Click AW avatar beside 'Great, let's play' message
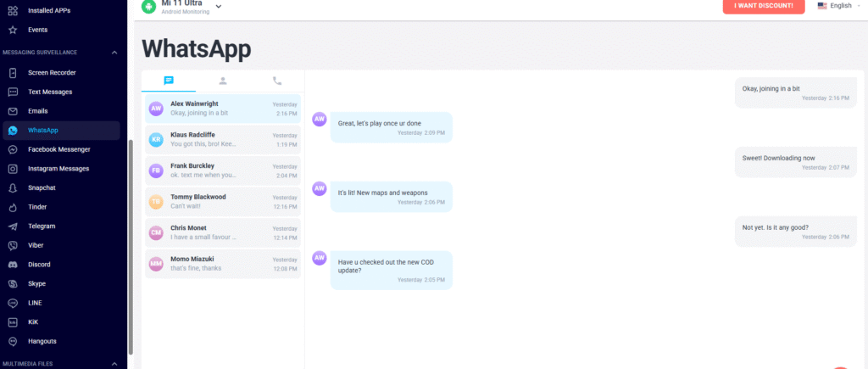Screen dimensions: 868x369 pyautogui.click(x=320, y=119)
